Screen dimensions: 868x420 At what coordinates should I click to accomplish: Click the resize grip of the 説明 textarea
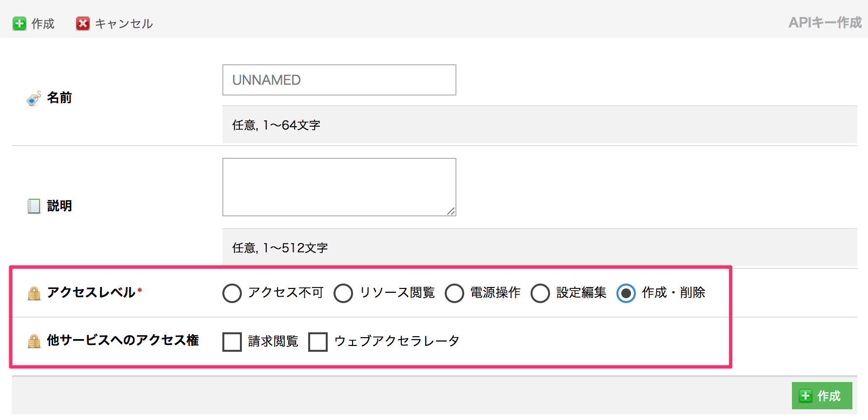[x=451, y=211]
